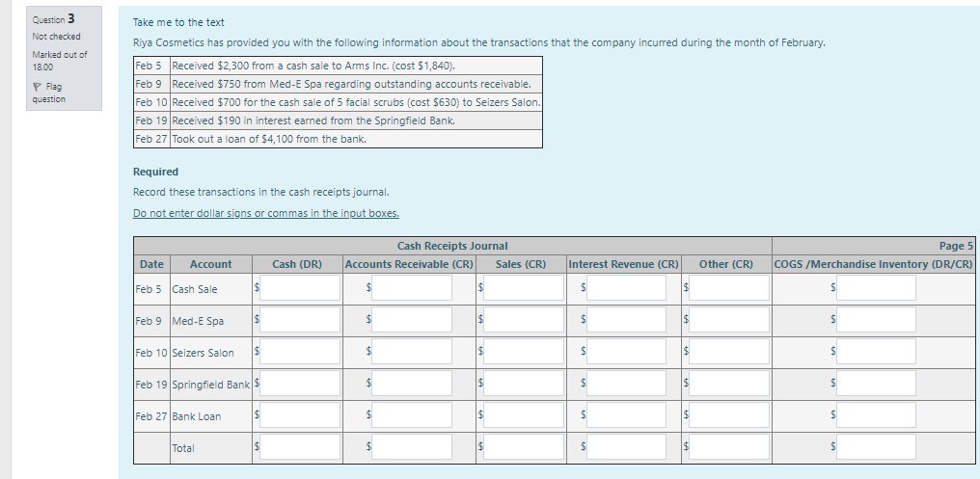Click the 'Sales (CR)' column header
Viewport: 980px width, 479px height.
point(521,264)
